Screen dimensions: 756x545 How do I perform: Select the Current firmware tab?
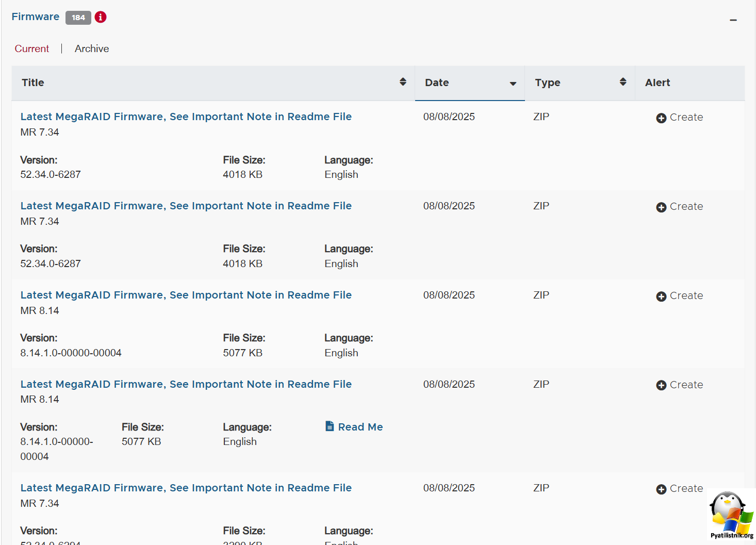[x=32, y=48]
